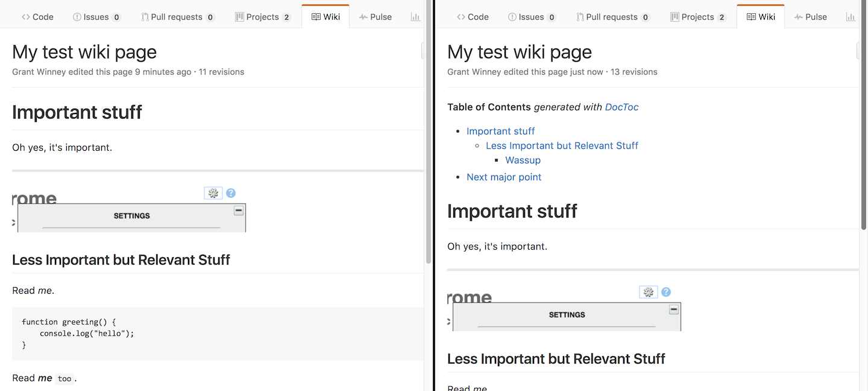Image resolution: width=868 pixels, height=391 pixels.
Task: Go to the Pulse tab in left pane
Action: [375, 17]
